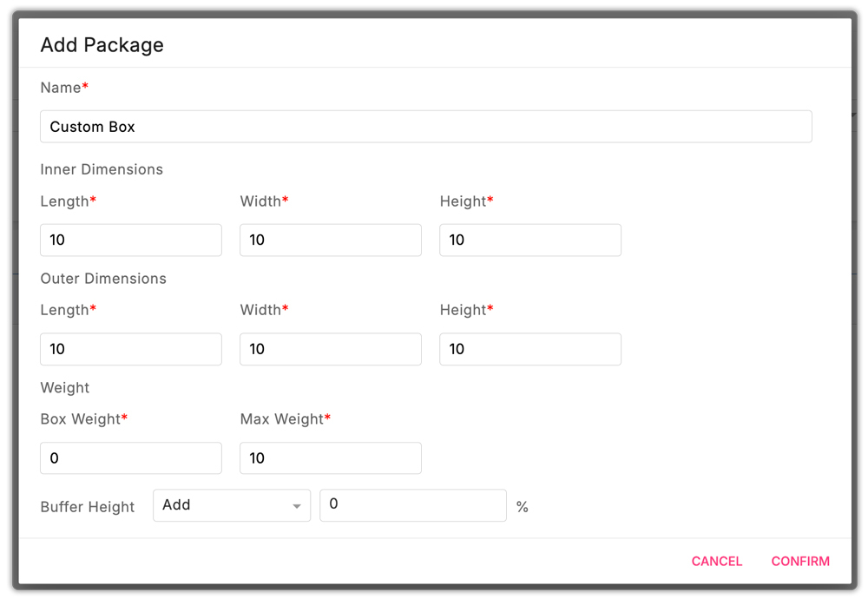Select the Name field containing Custom Box
This screenshot has width=868, height=599.
425,126
